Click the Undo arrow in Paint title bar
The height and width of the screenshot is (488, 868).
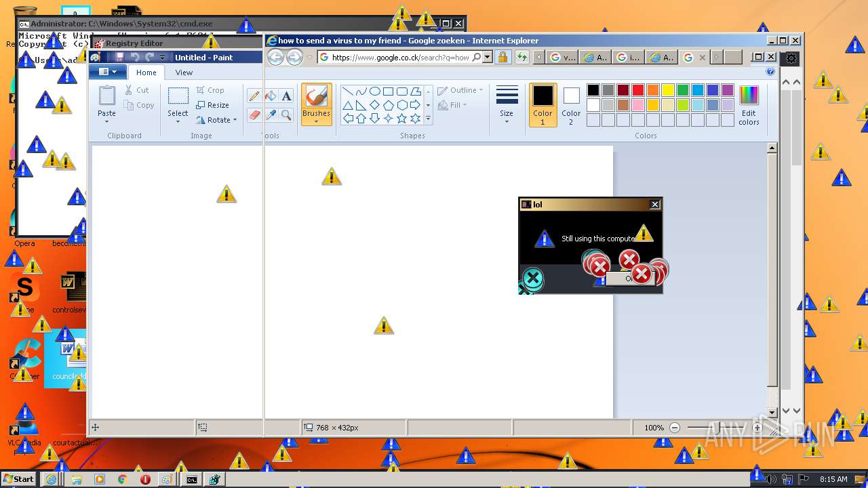coord(135,58)
